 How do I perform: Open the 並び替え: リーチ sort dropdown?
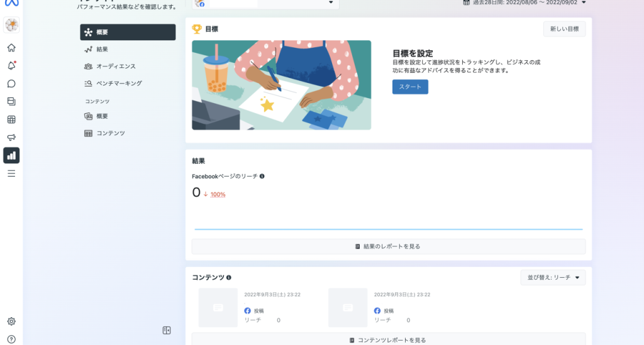(x=553, y=277)
